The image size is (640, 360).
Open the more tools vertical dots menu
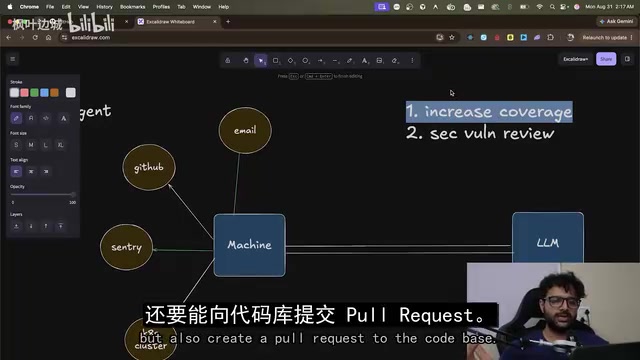pos(412,60)
